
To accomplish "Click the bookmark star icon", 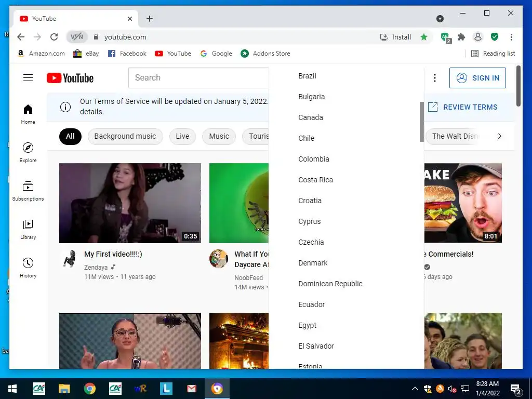I will coord(424,37).
